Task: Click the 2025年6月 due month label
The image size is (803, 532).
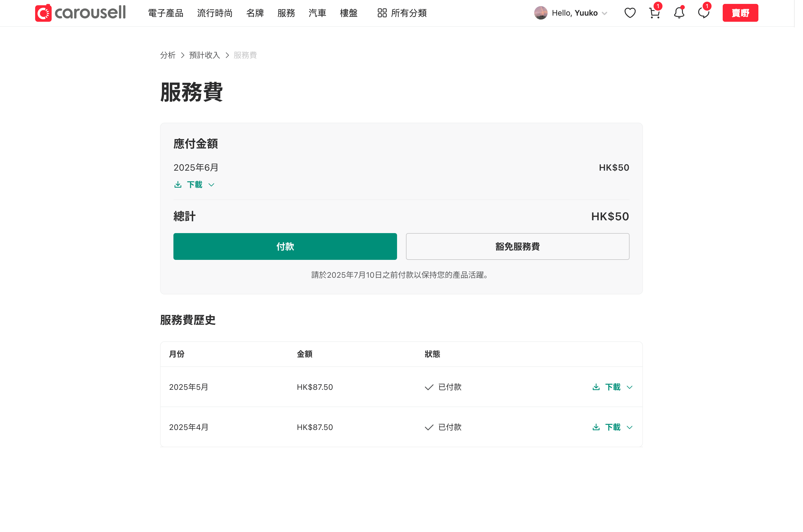Action: coord(196,167)
